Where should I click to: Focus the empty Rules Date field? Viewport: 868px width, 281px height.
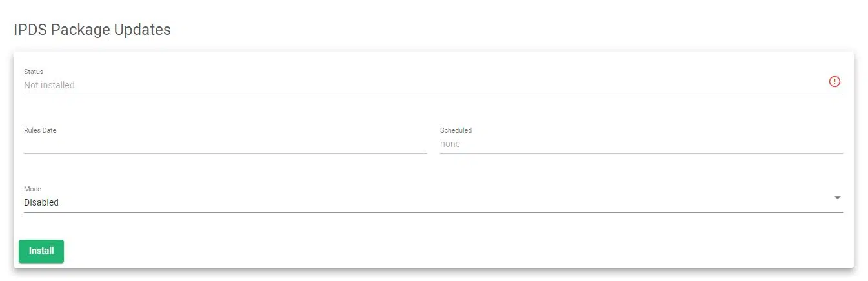point(225,144)
